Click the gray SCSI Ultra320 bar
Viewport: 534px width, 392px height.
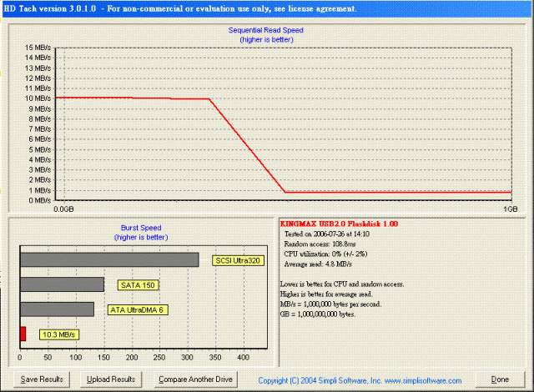click(x=109, y=259)
